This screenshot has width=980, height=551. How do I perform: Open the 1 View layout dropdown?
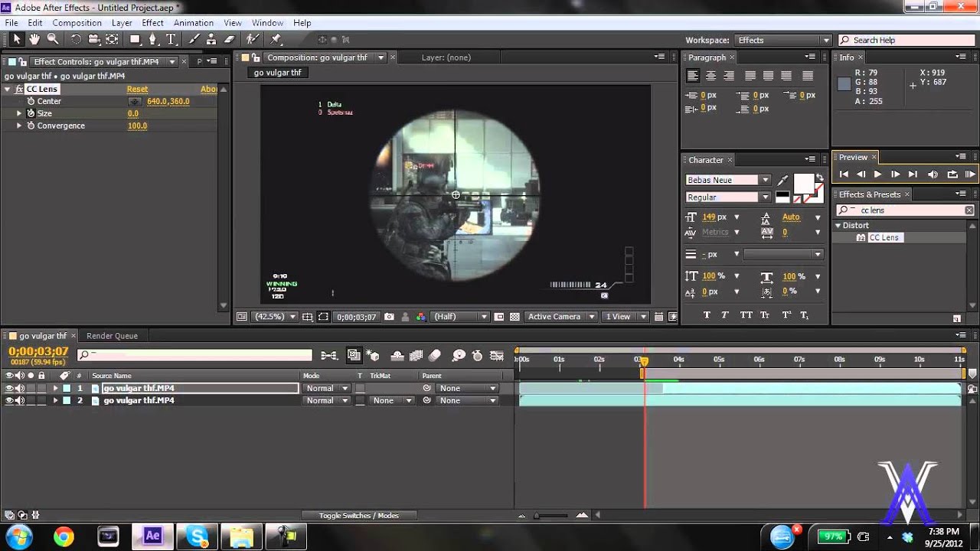point(625,317)
